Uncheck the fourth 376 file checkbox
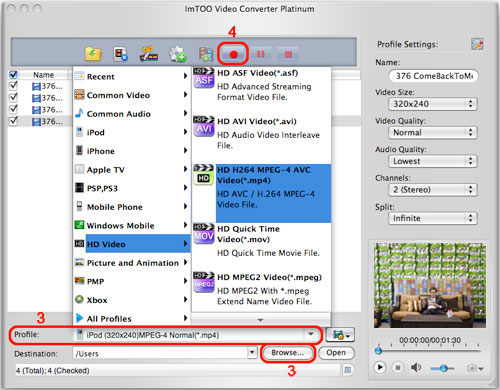Image resolution: width=500 pixels, height=390 pixels. [x=13, y=121]
